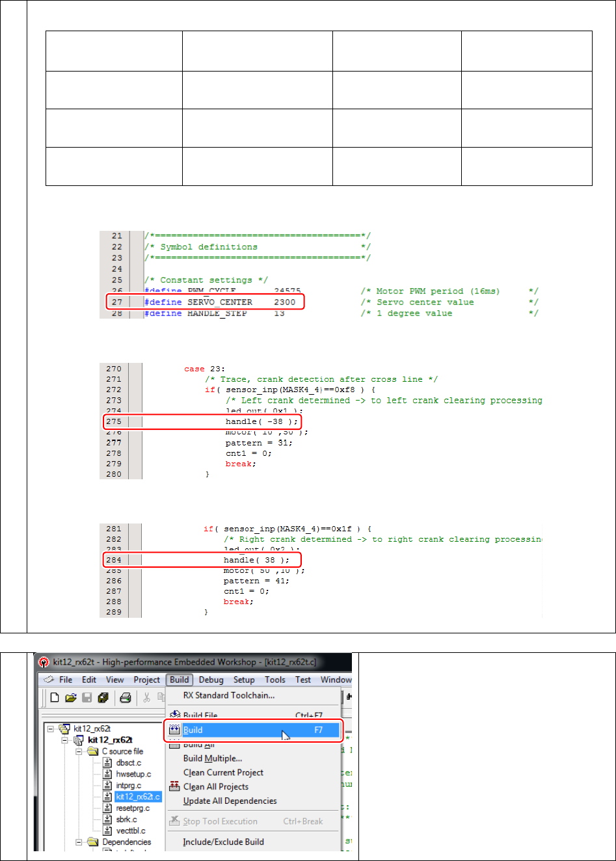Select dbsct.c in the project tree
The width and height of the screenshot is (616, 861).
click(129, 763)
